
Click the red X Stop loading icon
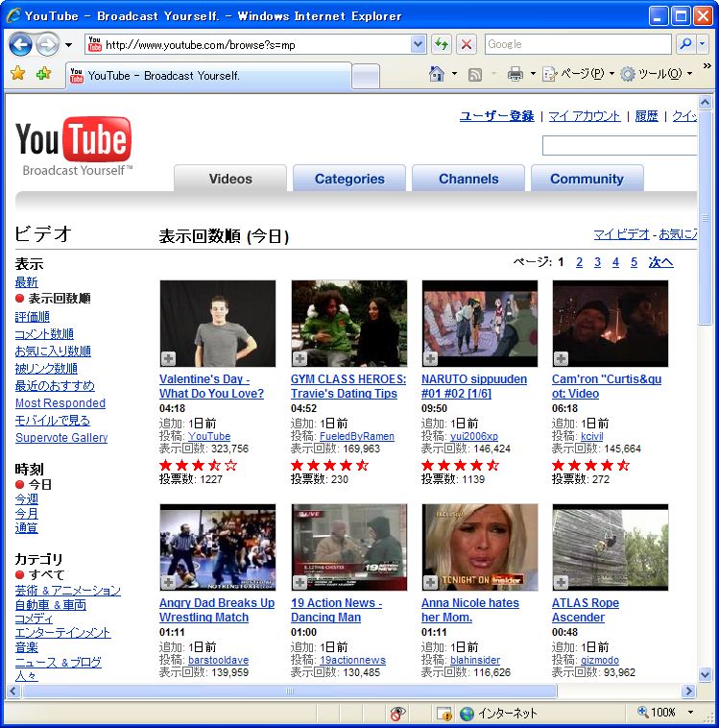467,44
